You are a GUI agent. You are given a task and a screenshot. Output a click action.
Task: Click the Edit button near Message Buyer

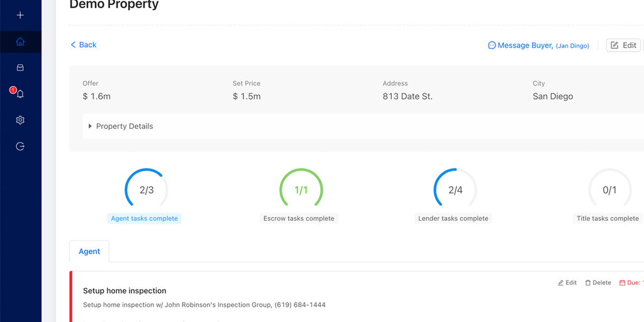[623, 45]
